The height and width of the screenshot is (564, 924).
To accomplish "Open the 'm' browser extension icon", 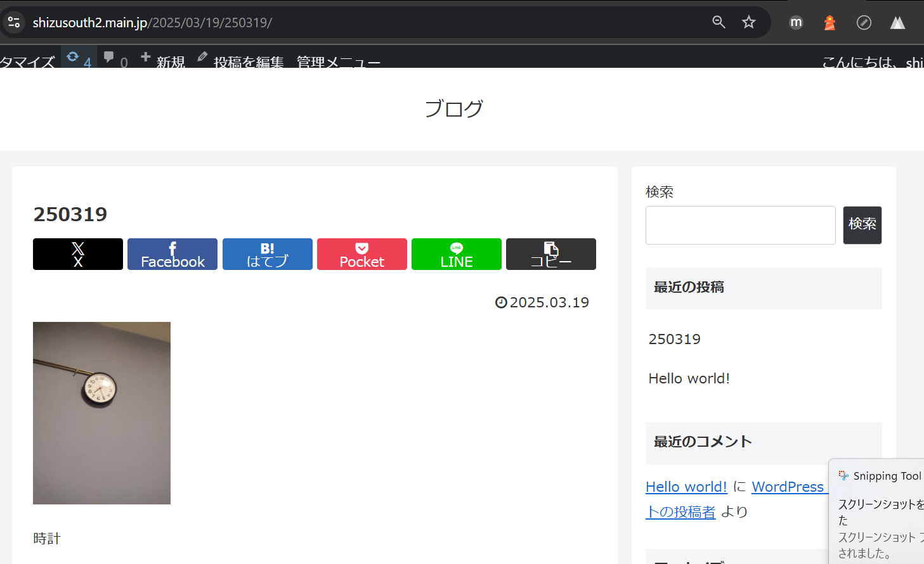I will click(796, 23).
